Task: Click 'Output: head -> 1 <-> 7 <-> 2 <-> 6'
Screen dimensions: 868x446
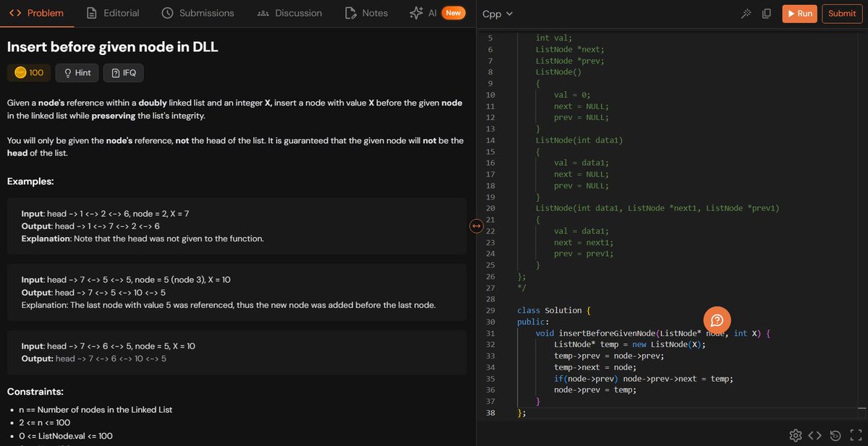Action: click(x=90, y=226)
